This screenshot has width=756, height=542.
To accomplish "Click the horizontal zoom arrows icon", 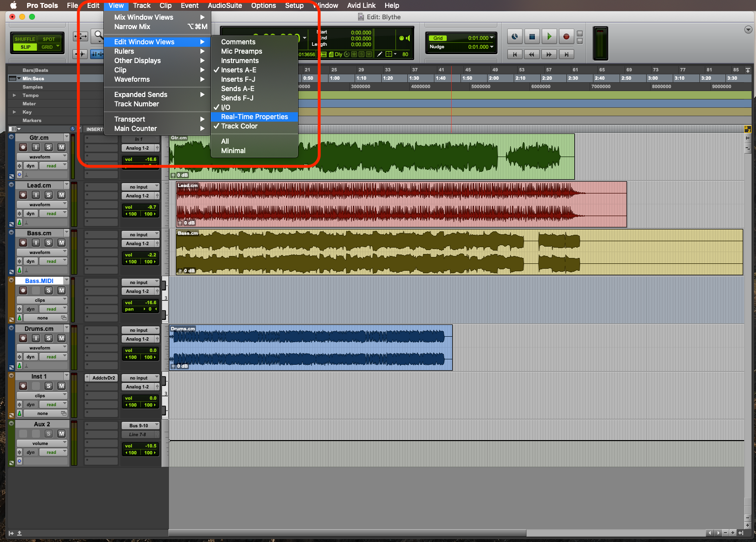I will point(81,36).
